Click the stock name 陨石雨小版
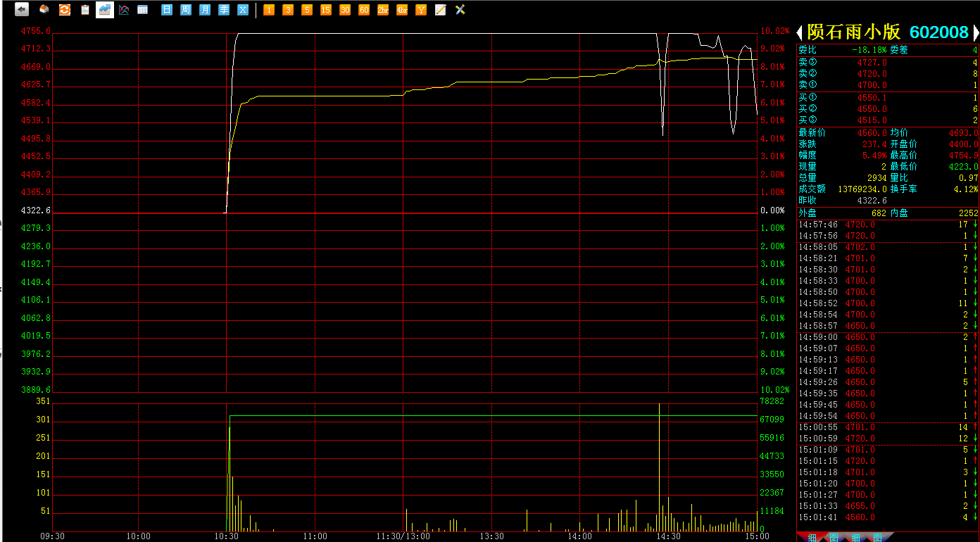980x542 pixels. pyautogui.click(x=854, y=32)
